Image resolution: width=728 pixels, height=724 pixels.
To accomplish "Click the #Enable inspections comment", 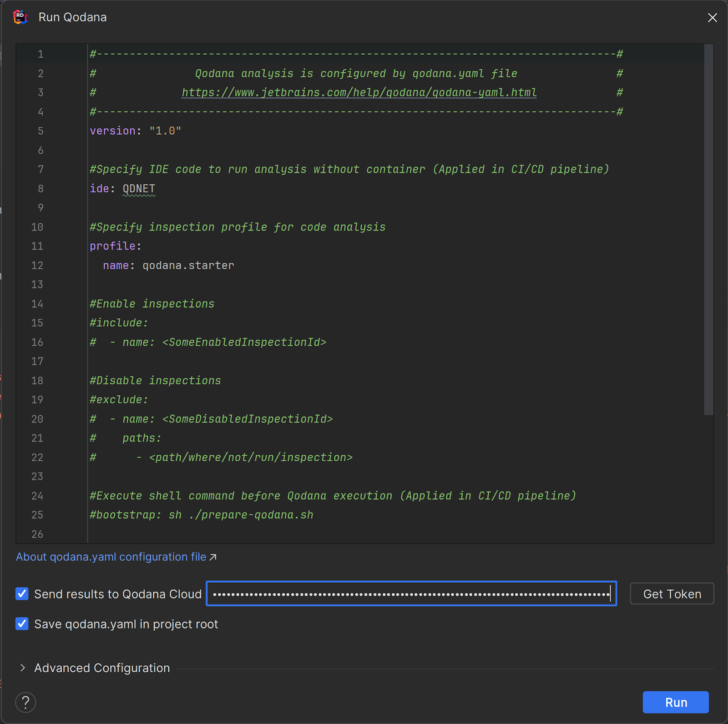I will click(152, 304).
